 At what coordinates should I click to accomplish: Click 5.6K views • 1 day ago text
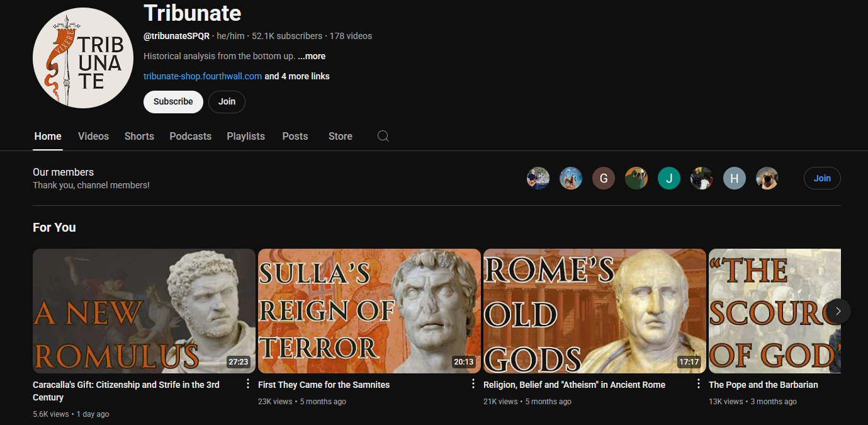71,414
